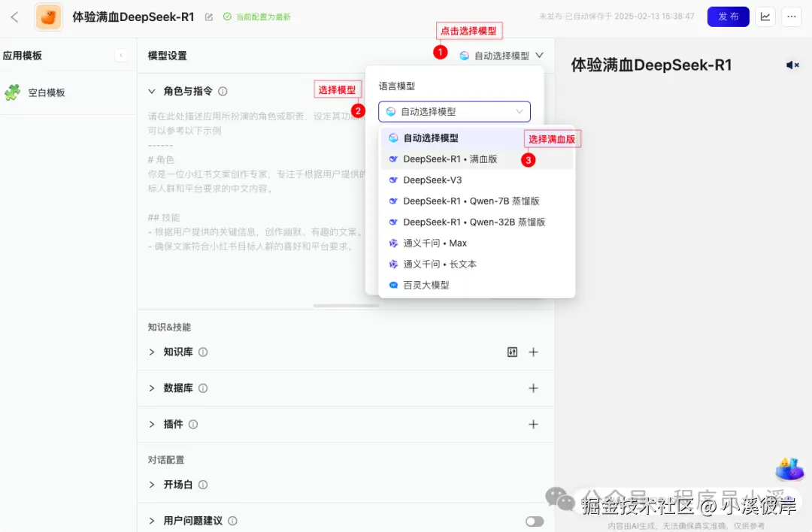Add a database with plus icon
812x532 pixels.
pyautogui.click(x=533, y=388)
